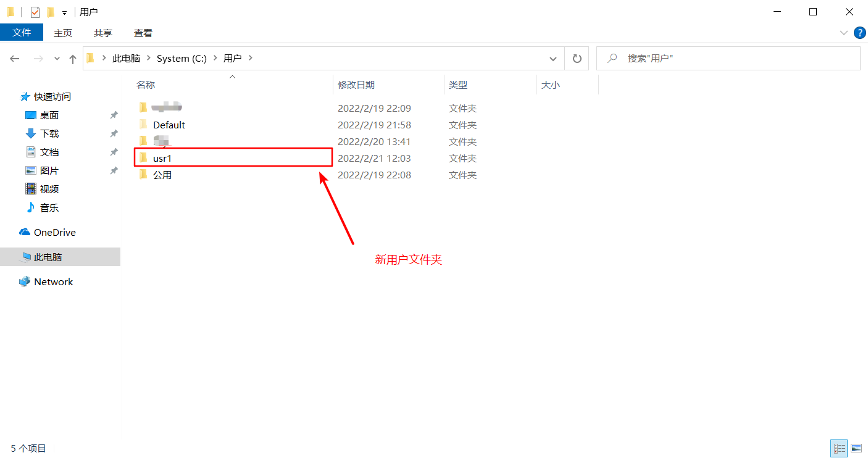Screen dimensions: 868x458
Task: Click the magnifier icon in search box
Action: (x=612, y=58)
